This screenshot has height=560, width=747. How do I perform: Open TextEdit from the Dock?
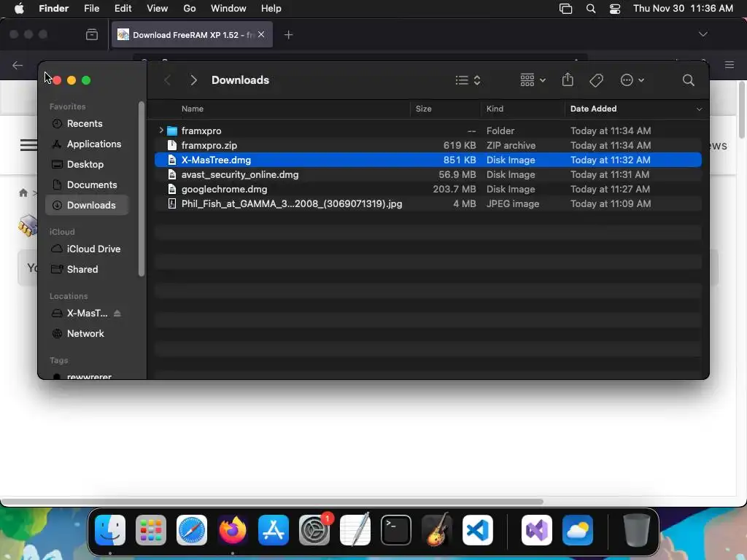pos(355,530)
